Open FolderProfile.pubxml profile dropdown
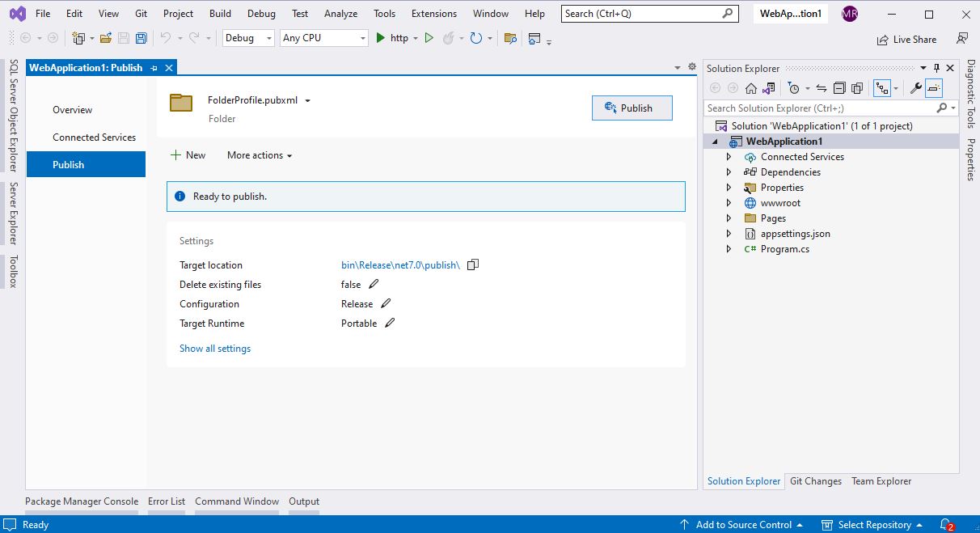This screenshot has width=980, height=533. coord(308,101)
